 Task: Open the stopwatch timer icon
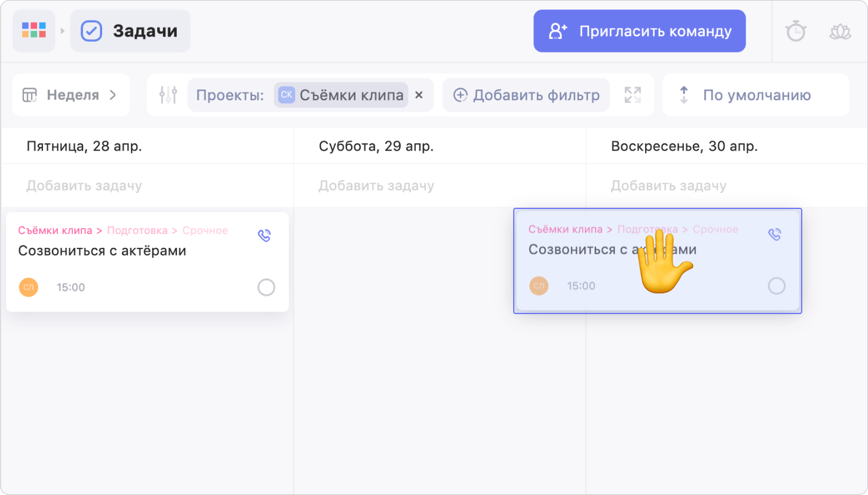(x=796, y=31)
